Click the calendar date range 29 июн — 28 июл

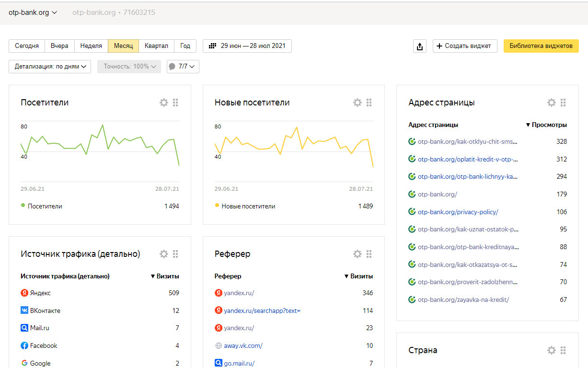(247, 46)
